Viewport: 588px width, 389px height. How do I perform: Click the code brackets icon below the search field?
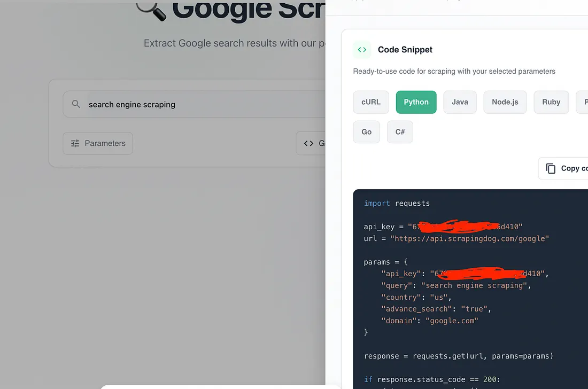coord(308,143)
